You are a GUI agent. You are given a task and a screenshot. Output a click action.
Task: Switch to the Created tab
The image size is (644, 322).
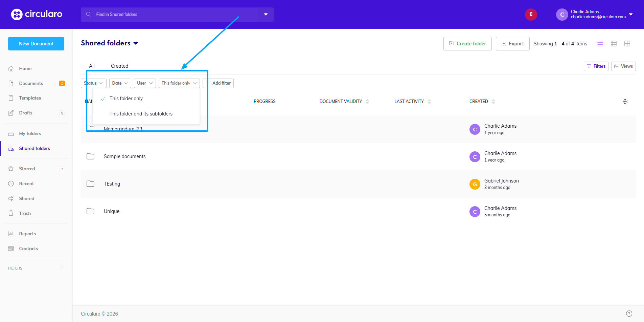(119, 66)
